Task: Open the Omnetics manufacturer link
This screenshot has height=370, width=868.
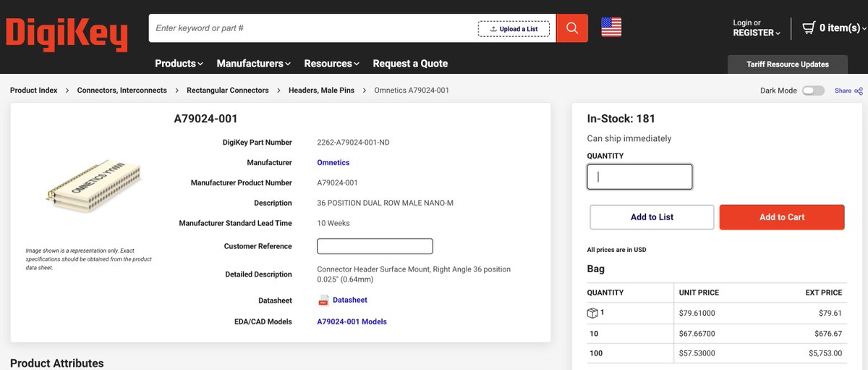Action: point(333,163)
